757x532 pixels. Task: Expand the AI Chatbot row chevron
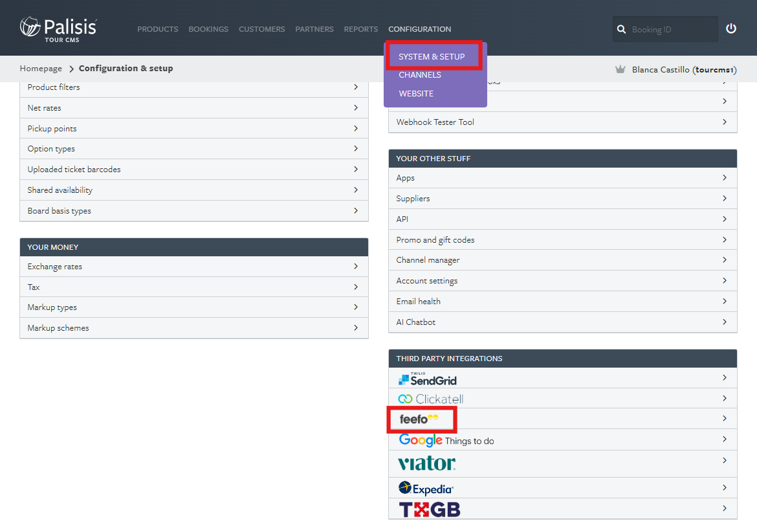pyautogui.click(x=725, y=322)
